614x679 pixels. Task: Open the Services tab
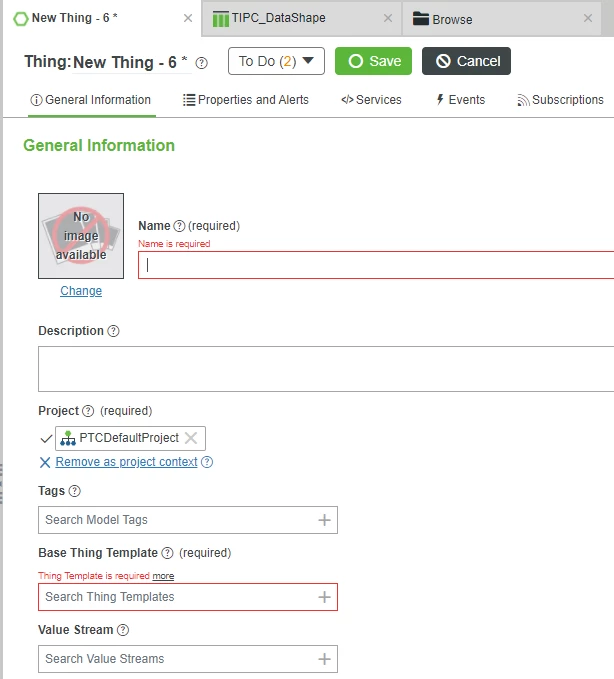point(371,100)
